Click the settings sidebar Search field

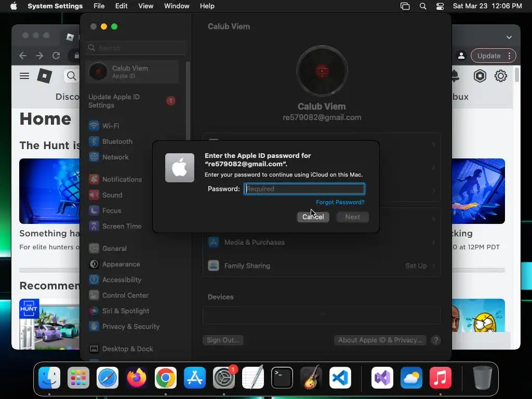(136, 48)
